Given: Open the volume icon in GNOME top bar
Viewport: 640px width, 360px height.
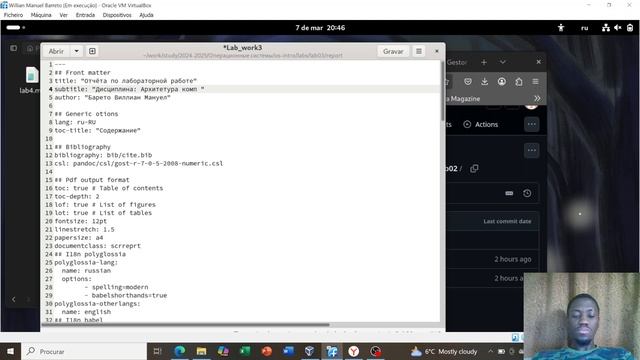Looking at the screenshot, I should click(x=618, y=28).
